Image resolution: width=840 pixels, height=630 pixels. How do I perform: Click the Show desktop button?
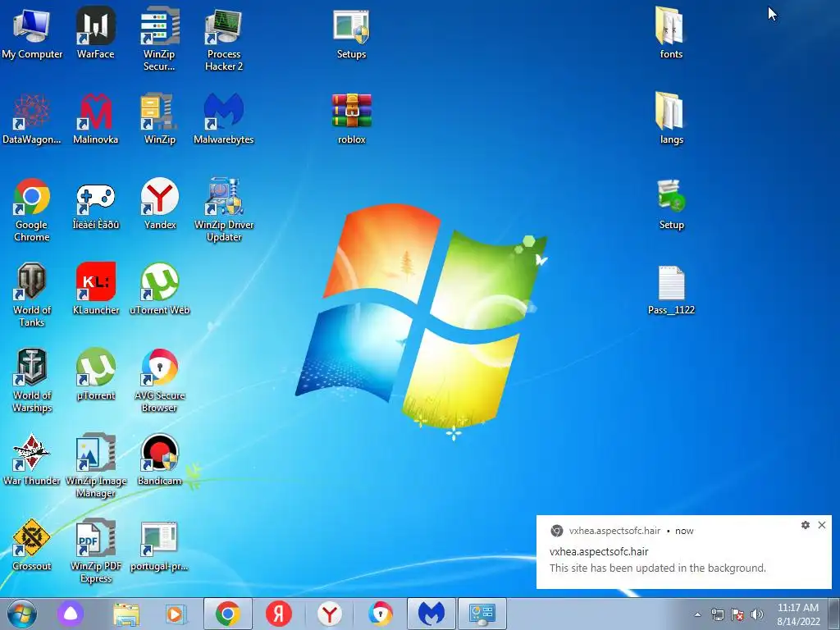point(835,614)
